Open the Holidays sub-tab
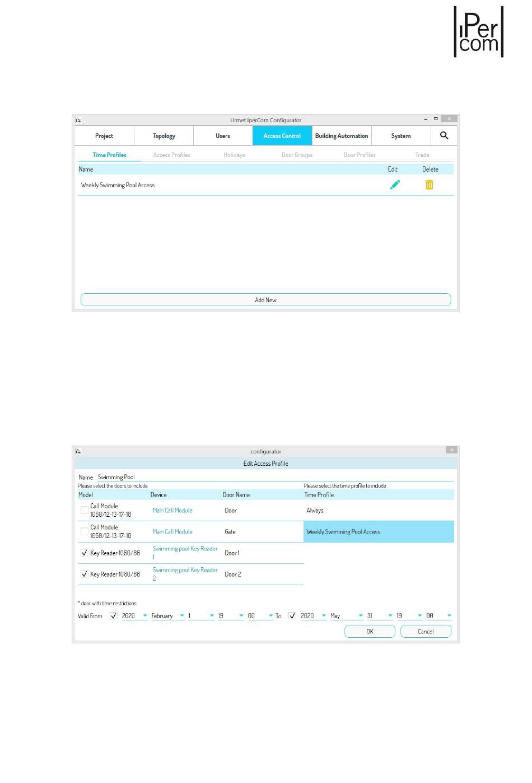The height and width of the screenshot is (783, 532). click(234, 155)
